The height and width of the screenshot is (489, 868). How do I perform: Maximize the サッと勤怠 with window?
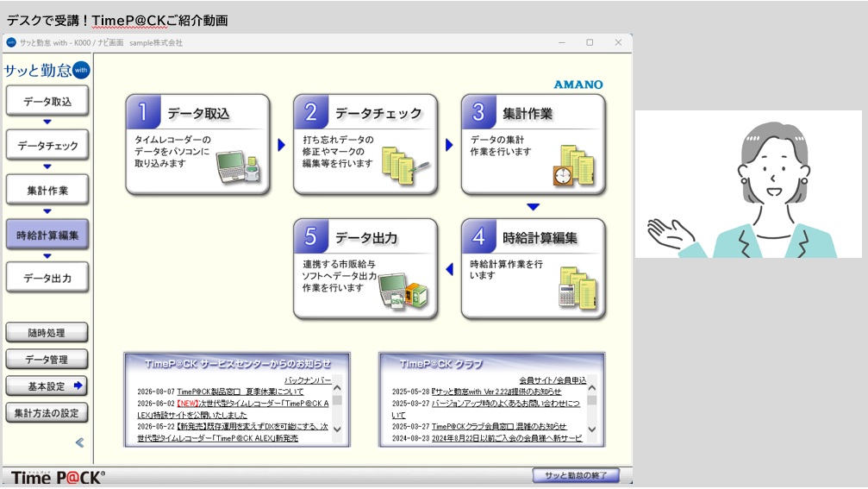[x=590, y=42]
